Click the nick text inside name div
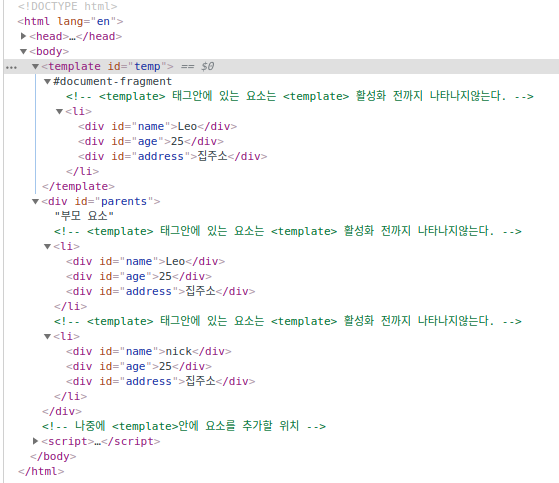Viewport: 559px width, 483px height. click(x=179, y=351)
